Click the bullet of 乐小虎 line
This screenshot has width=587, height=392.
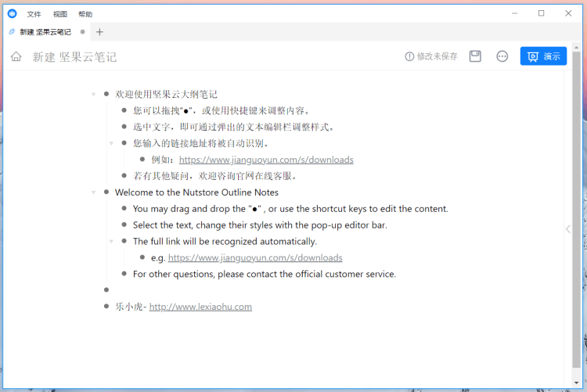pyautogui.click(x=106, y=306)
